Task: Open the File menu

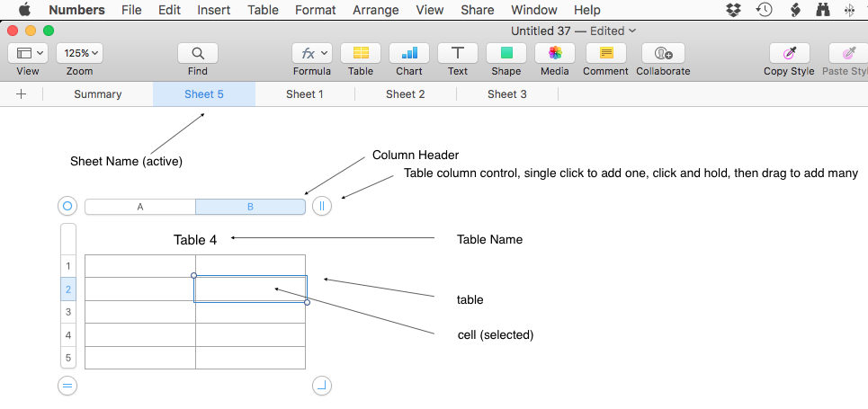Action: [x=131, y=10]
